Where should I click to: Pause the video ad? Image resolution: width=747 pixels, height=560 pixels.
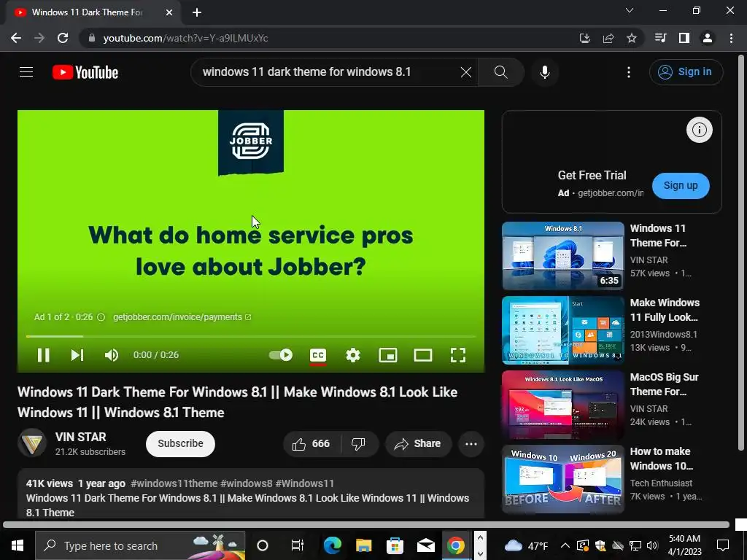tap(43, 355)
